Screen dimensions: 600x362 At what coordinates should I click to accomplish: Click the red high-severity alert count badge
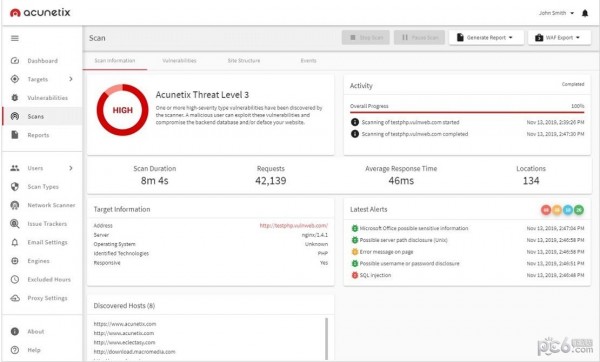click(546, 210)
